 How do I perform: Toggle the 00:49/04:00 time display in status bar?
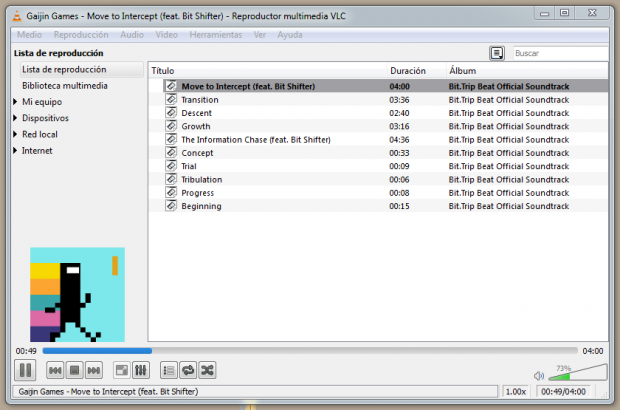pyautogui.click(x=563, y=391)
